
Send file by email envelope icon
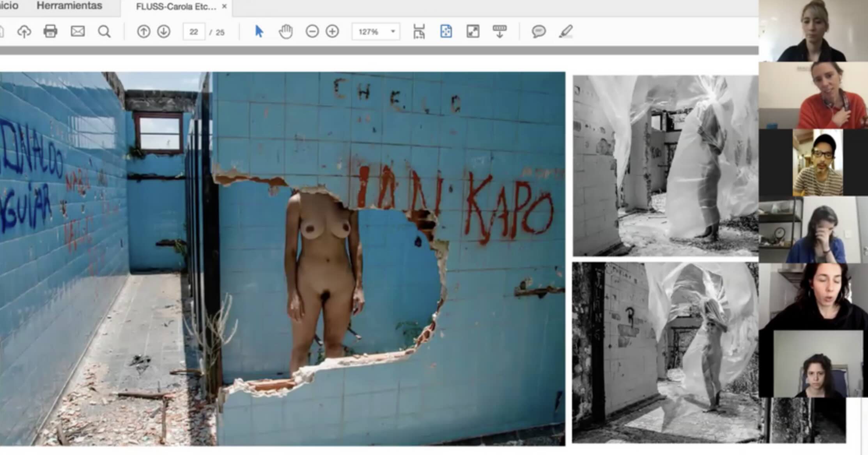[x=78, y=31]
